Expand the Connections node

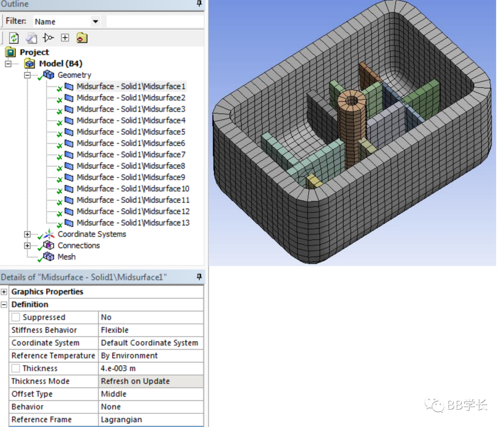pyautogui.click(x=28, y=245)
